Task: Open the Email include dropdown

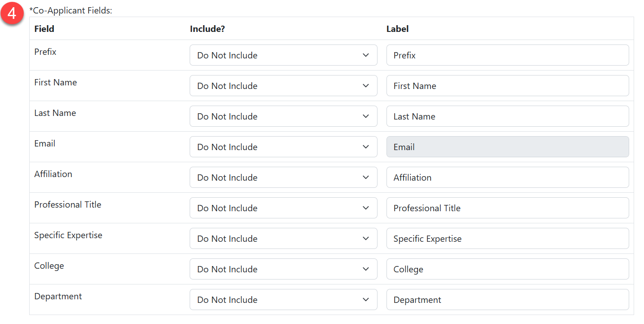Action: pyautogui.click(x=283, y=147)
